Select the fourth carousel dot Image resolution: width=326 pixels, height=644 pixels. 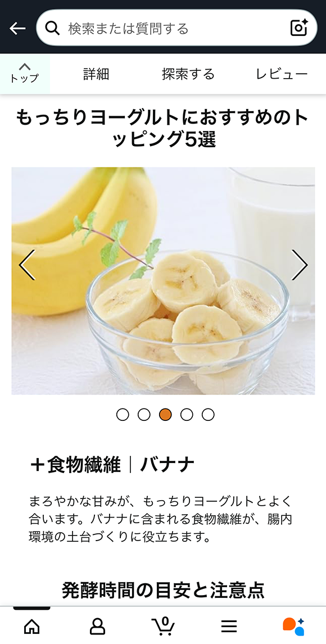(x=187, y=414)
